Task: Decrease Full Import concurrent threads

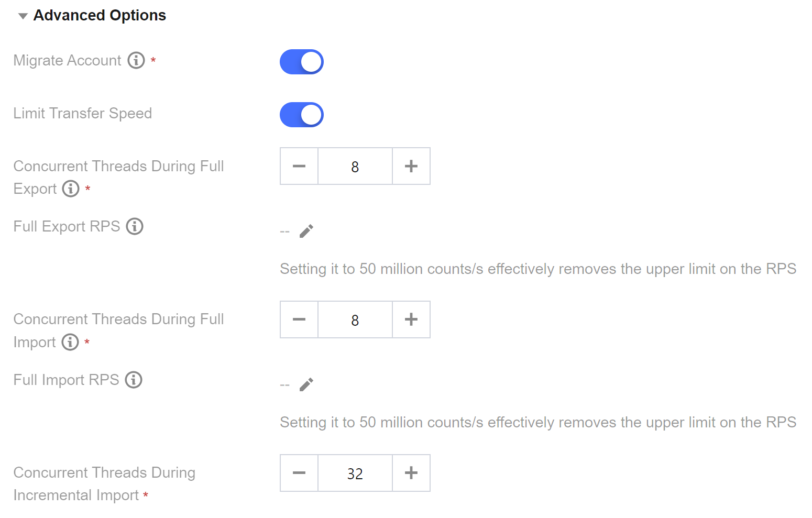Action: pyautogui.click(x=299, y=319)
